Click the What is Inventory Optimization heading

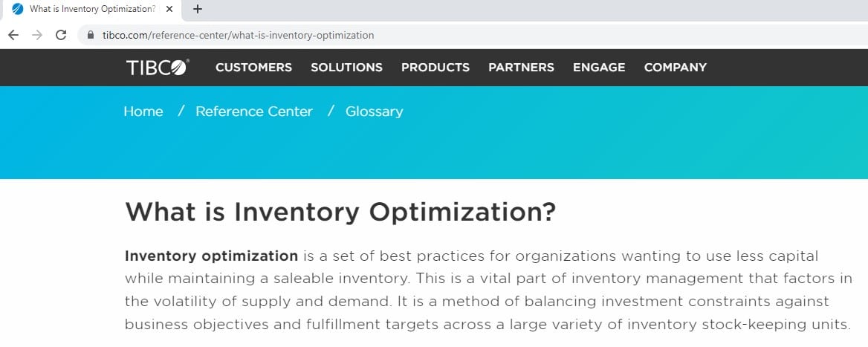pos(340,212)
